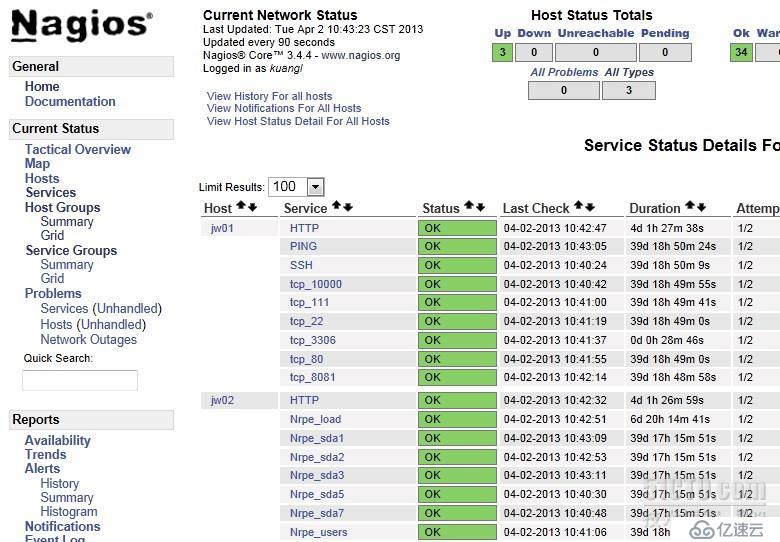Open Services under Current Status
Viewport: 780px width, 542px height.
[x=51, y=192]
